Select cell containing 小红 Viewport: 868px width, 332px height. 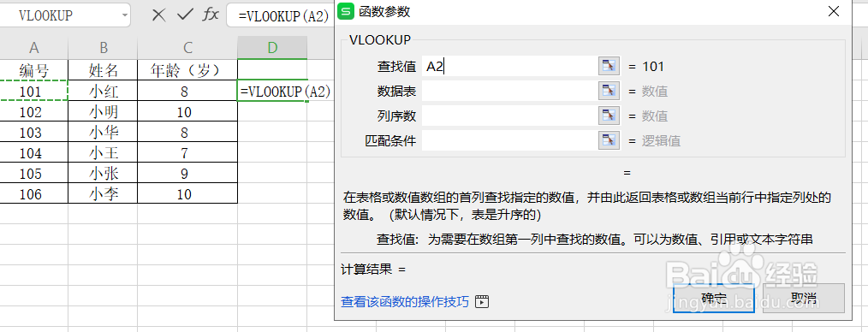[x=103, y=91]
